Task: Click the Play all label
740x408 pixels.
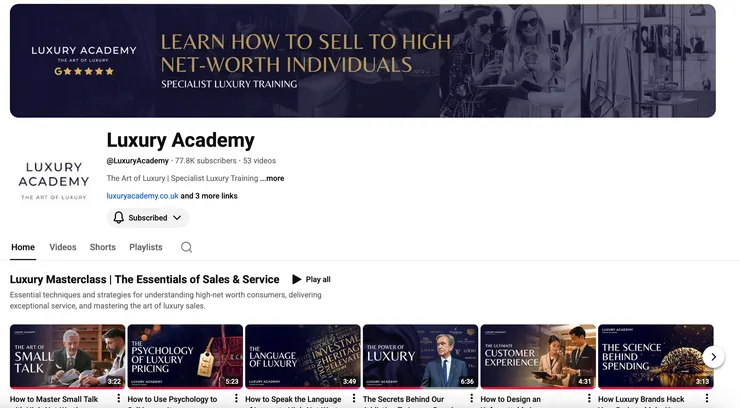Action: (318, 279)
